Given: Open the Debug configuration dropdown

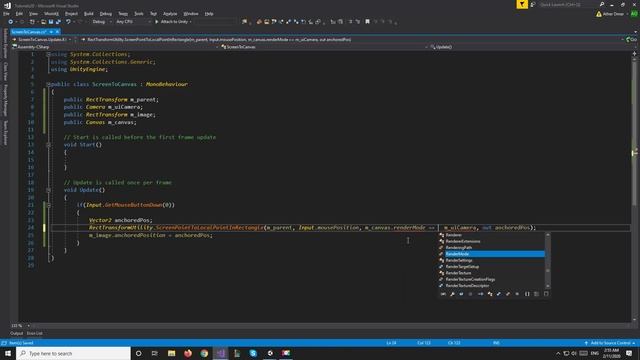Looking at the screenshot, I should [101, 22].
